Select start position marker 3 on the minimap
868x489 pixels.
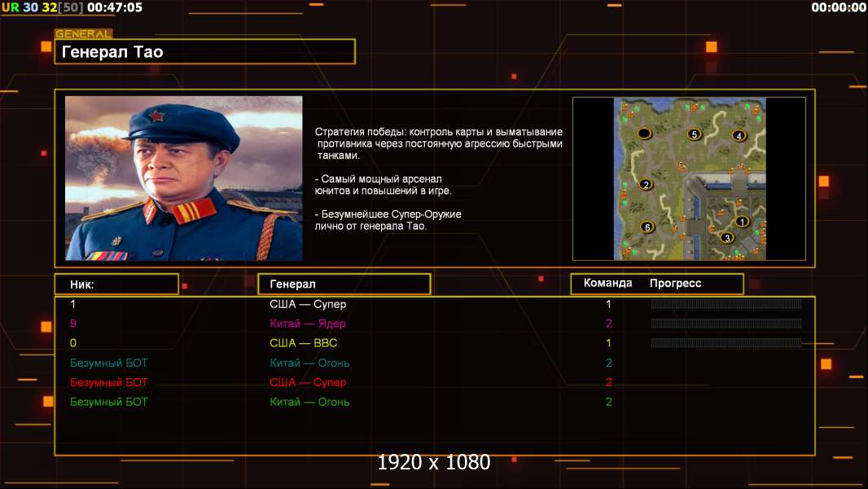tap(727, 238)
